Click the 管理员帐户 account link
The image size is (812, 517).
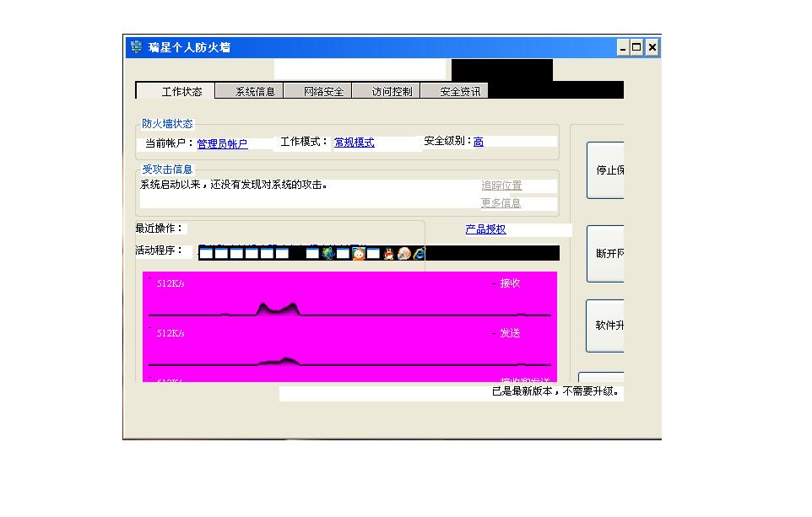(222, 144)
